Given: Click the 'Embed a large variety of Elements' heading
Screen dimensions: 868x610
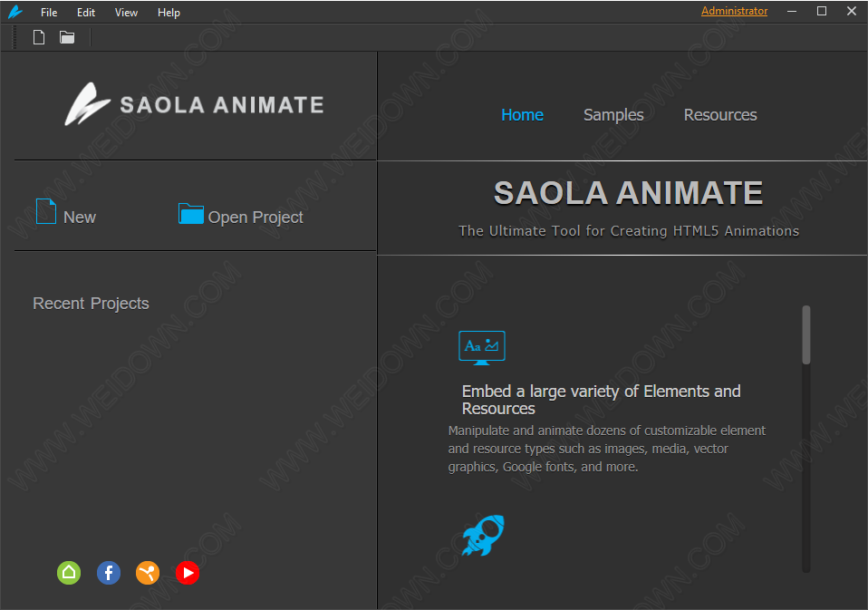Looking at the screenshot, I should click(x=602, y=400).
